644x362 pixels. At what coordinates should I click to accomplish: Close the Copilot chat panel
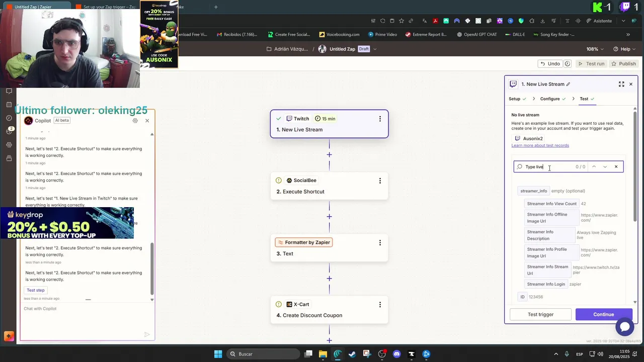click(147, 121)
